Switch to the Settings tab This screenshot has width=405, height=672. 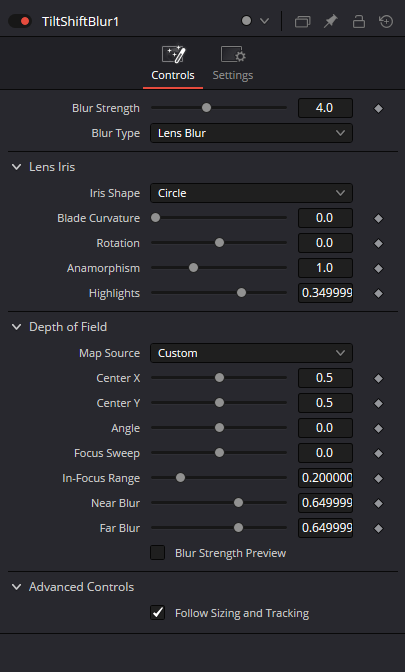pos(233,63)
